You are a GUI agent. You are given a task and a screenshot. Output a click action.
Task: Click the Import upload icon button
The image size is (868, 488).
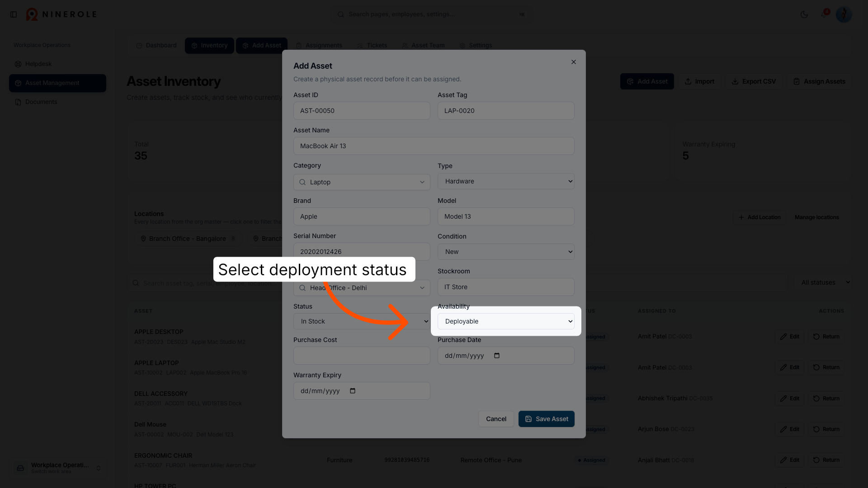(699, 81)
